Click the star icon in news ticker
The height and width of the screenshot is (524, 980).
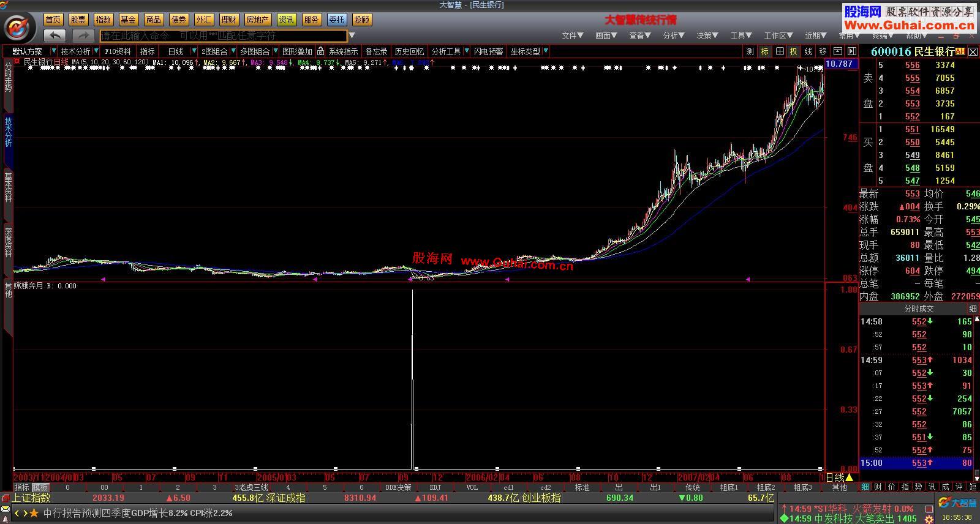[34, 513]
